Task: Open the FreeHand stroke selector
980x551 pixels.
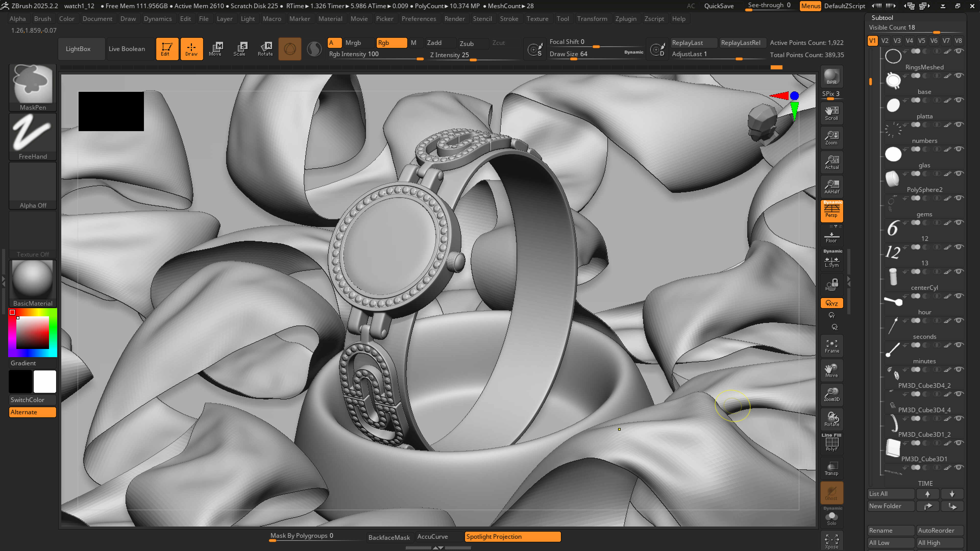Action: [x=33, y=136]
